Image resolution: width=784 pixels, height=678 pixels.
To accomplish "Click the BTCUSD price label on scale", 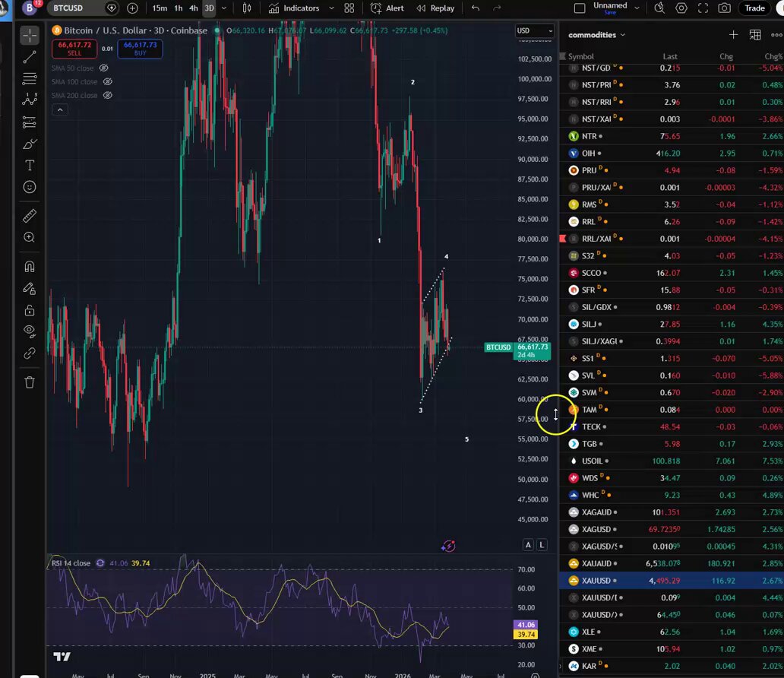I will pyautogui.click(x=498, y=347).
